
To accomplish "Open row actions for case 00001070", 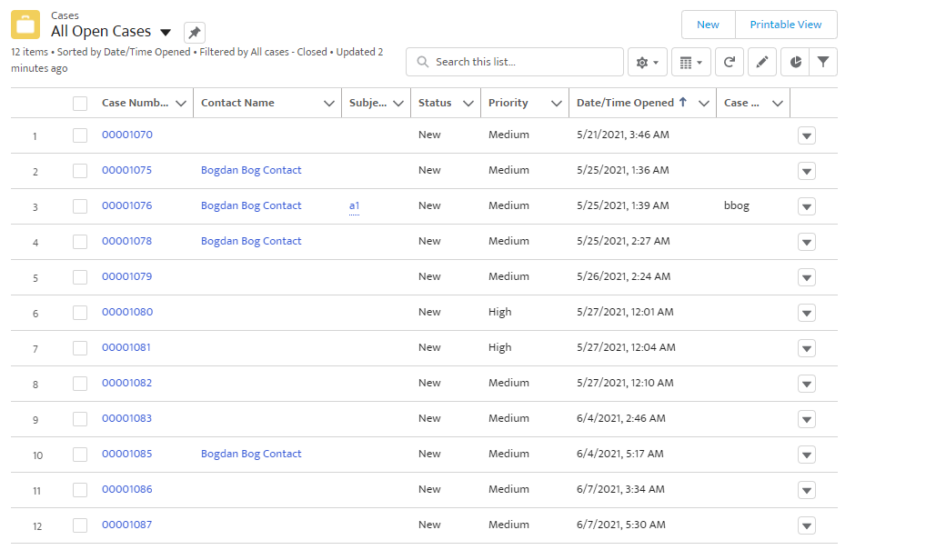I will click(806, 136).
